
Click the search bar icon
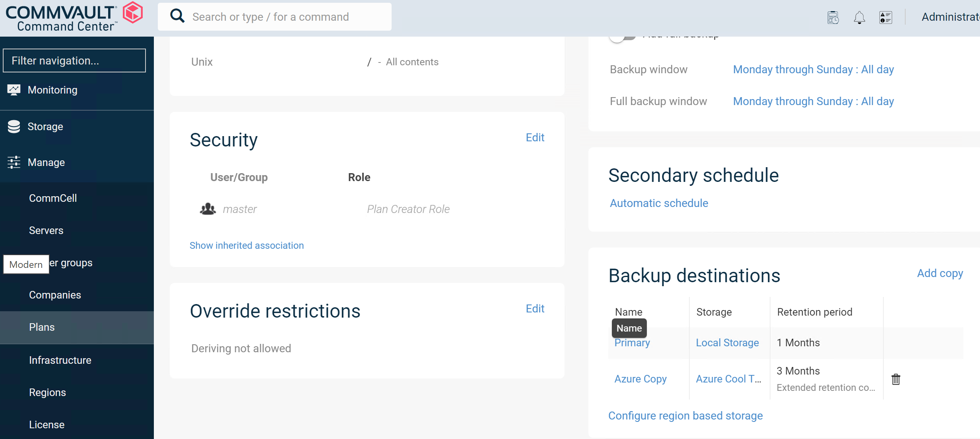pyautogui.click(x=177, y=17)
